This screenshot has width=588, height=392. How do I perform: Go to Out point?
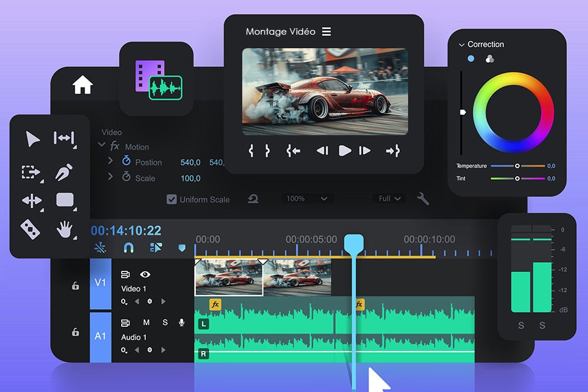(x=393, y=151)
